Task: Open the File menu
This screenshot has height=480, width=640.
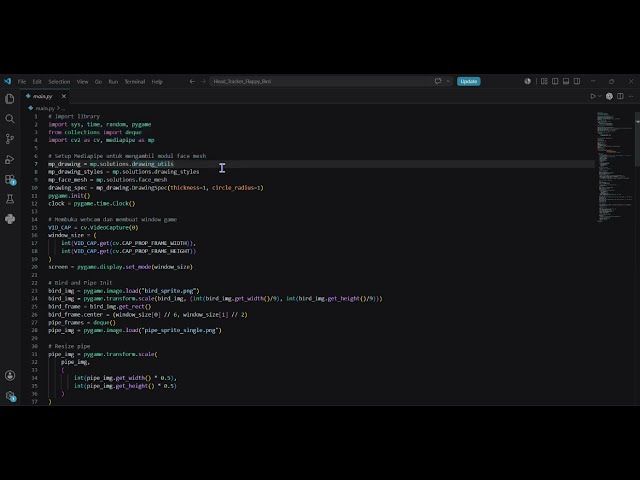Action: point(22,82)
